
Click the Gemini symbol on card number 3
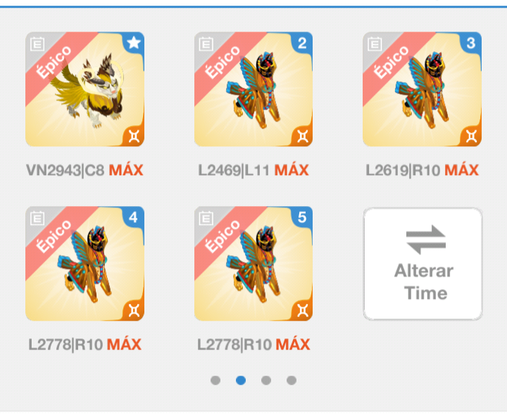click(x=471, y=136)
